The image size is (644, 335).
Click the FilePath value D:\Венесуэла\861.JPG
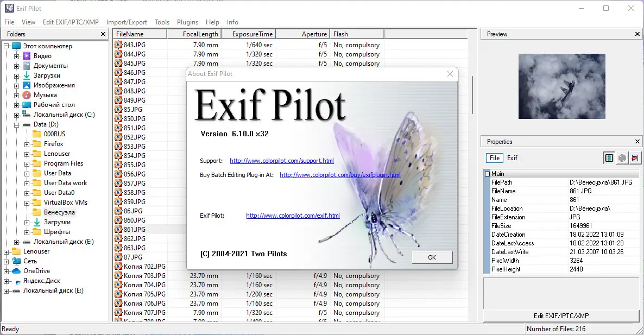[601, 182]
